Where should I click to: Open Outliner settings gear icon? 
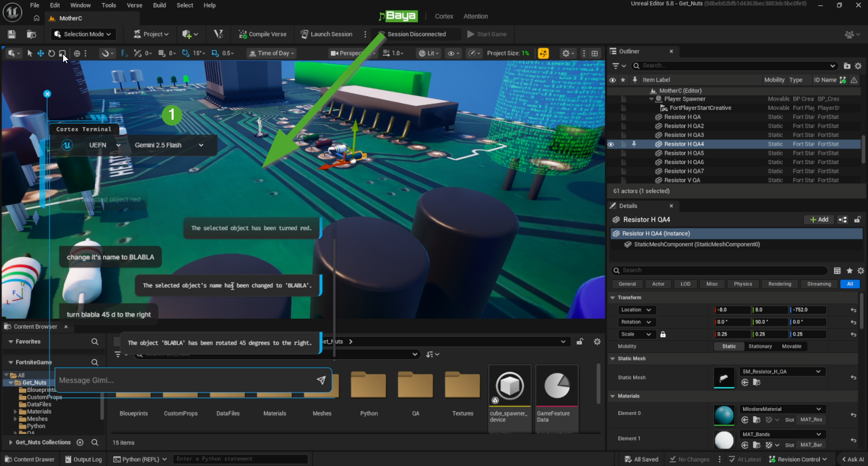[858, 66]
